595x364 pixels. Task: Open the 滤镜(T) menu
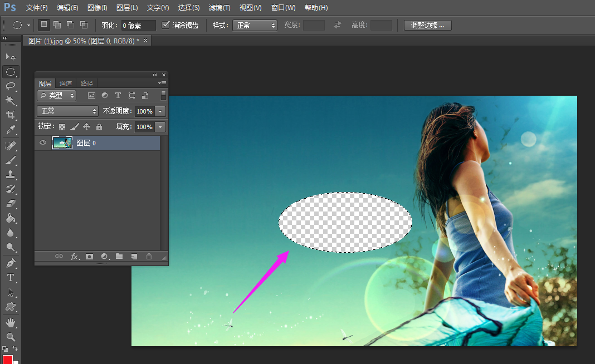coord(219,8)
